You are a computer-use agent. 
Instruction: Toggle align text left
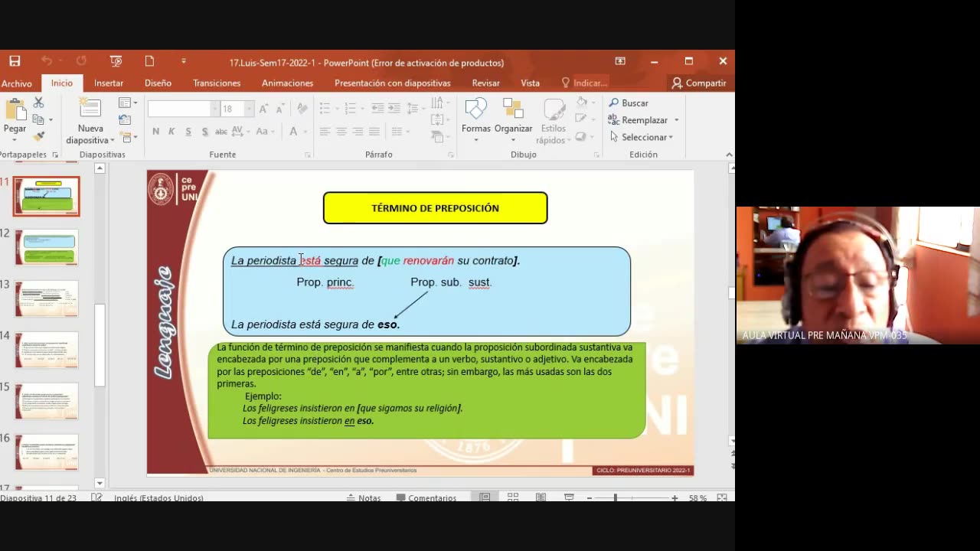pyautogui.click(x=325, y=132)
